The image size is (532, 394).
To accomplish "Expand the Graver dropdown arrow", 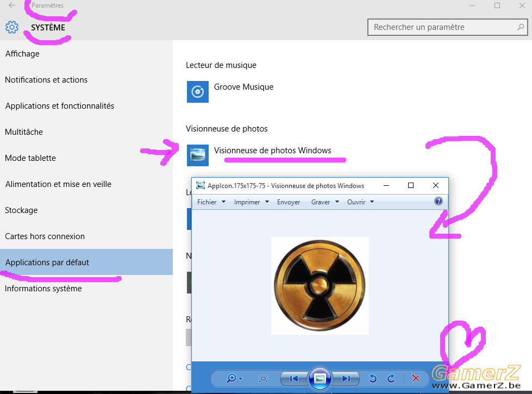I will tap(337, 202).
